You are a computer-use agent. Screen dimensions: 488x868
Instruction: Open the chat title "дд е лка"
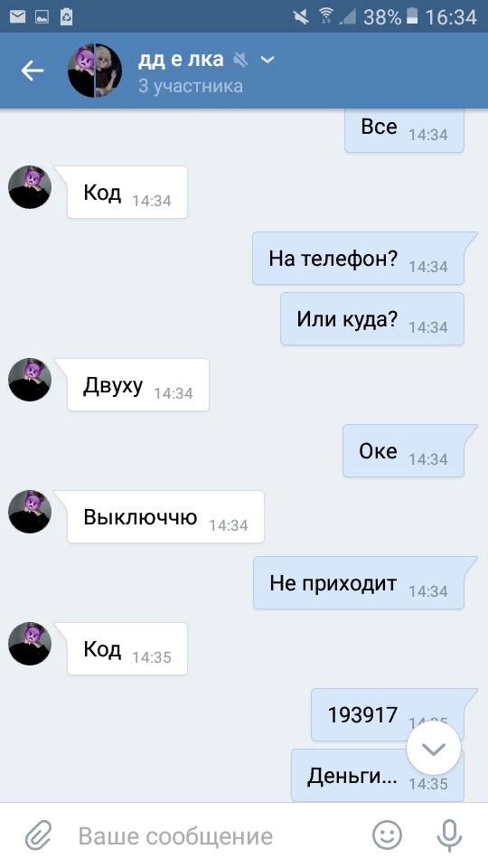click(x=181, y=59)
